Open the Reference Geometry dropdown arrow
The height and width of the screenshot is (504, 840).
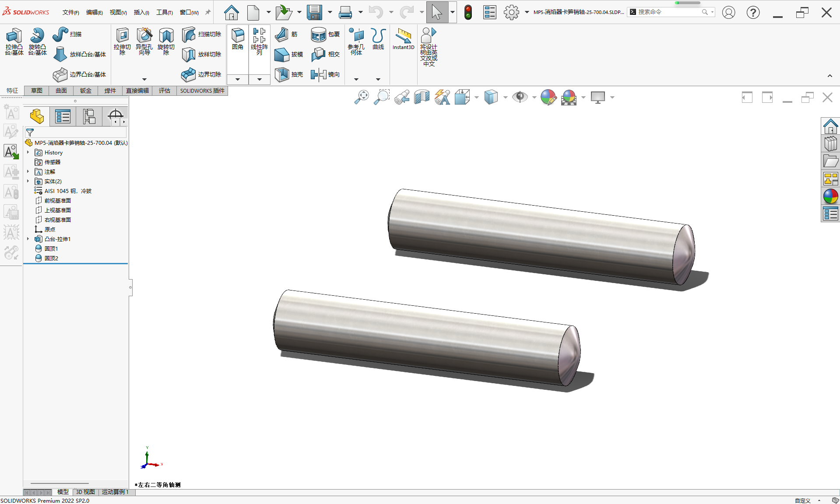coord(356,79)
